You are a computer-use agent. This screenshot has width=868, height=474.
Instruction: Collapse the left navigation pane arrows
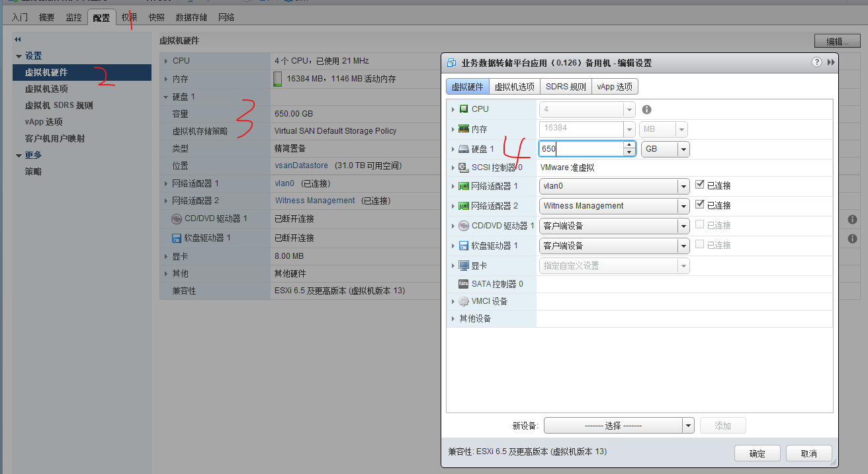[x=18, y=40]
